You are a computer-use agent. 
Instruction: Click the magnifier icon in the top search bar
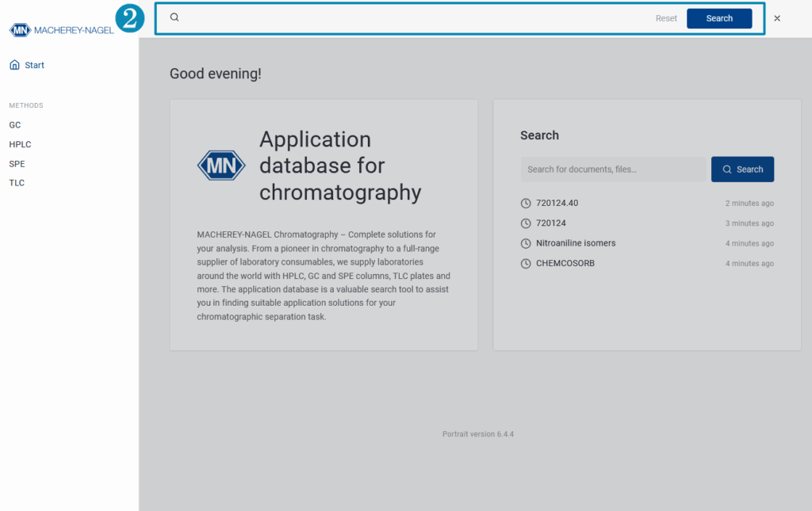pyautogui.click(x=174, y=17)
